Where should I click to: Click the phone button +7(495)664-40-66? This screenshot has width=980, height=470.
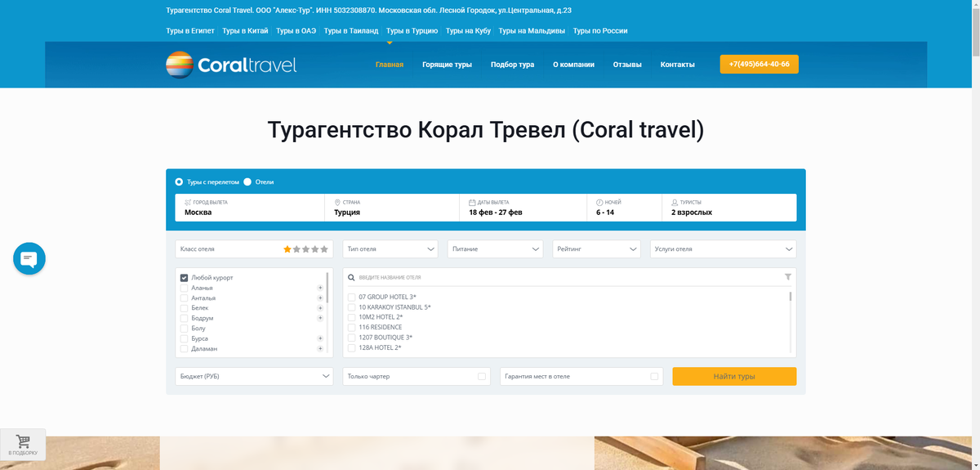click(759, 64)
